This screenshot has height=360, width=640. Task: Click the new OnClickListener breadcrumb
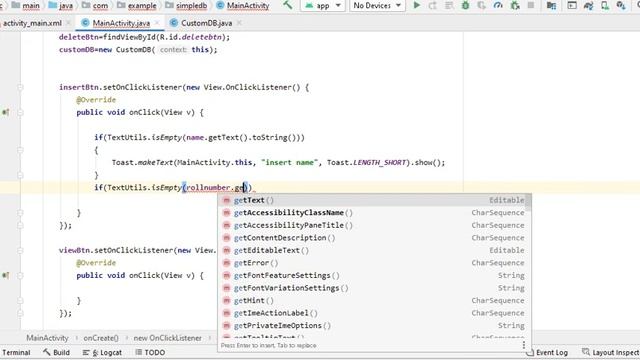point(167,338)
